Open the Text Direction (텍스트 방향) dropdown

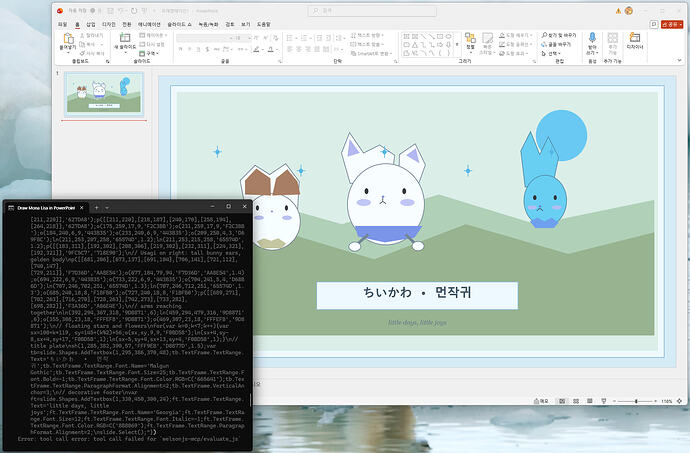(x=367, y=35)
